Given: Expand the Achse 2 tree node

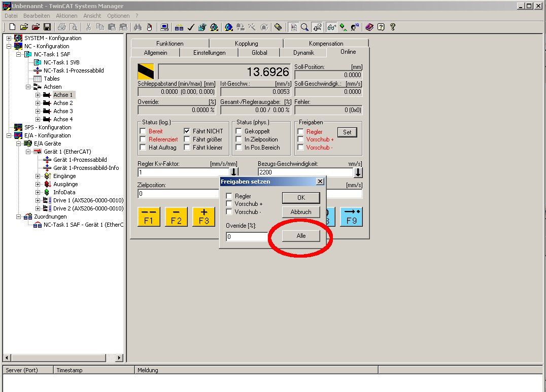Looking at the screenshot, I should pyautogui.click(x=38, y=103).
